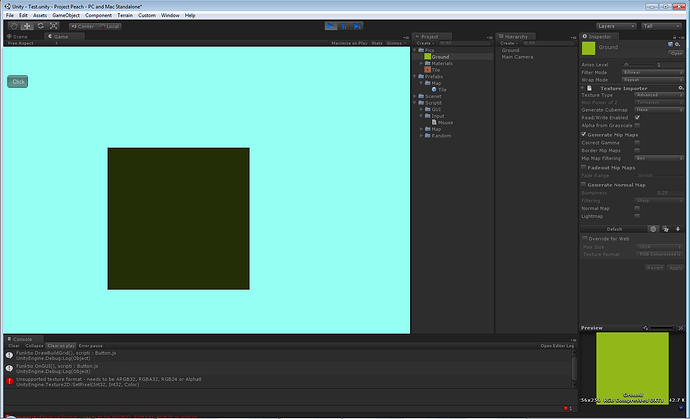Select the Rotate tool in the toolbar

[40, 26]
